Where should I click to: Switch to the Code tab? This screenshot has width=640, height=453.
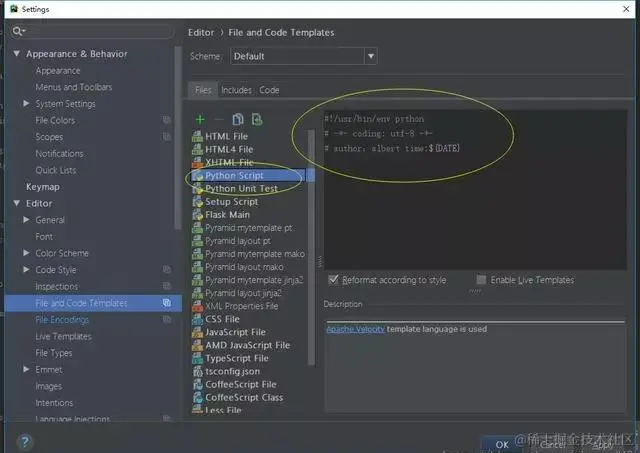[269, 90]
